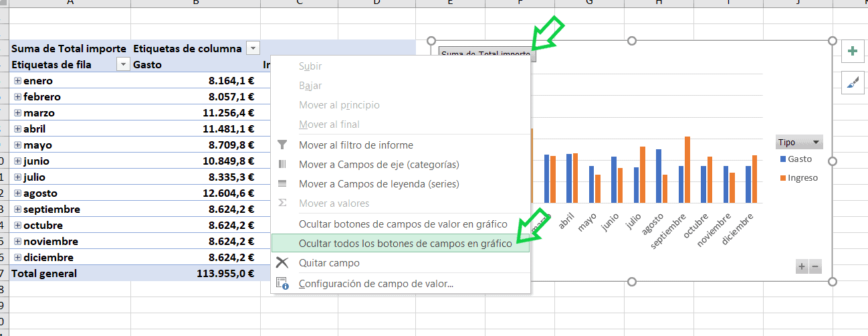868x336 pixels.
Task: Expand the febrero row
Action: point(17,96)
